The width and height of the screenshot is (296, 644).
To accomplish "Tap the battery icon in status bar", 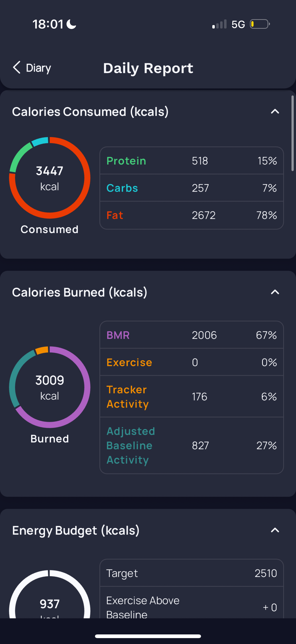I will tap(260, 24).
